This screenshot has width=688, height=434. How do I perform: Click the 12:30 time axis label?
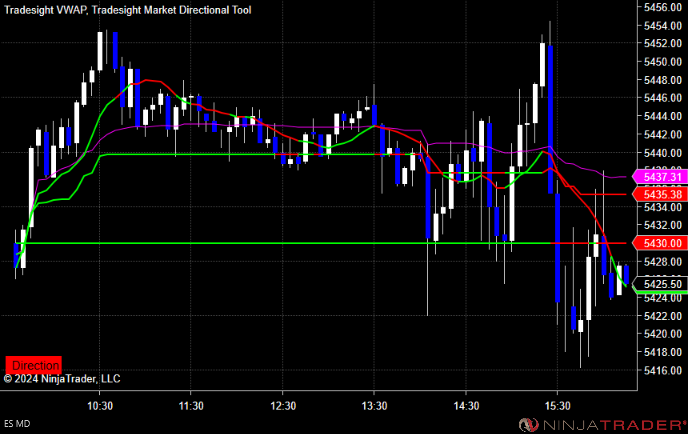pyautogui.click(x=283, y=406)
